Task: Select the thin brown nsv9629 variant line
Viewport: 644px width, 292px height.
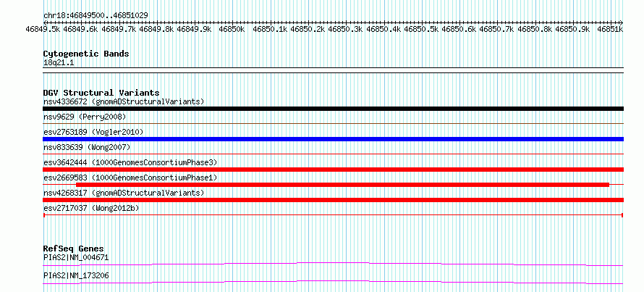Action: (x=333, y=123)
